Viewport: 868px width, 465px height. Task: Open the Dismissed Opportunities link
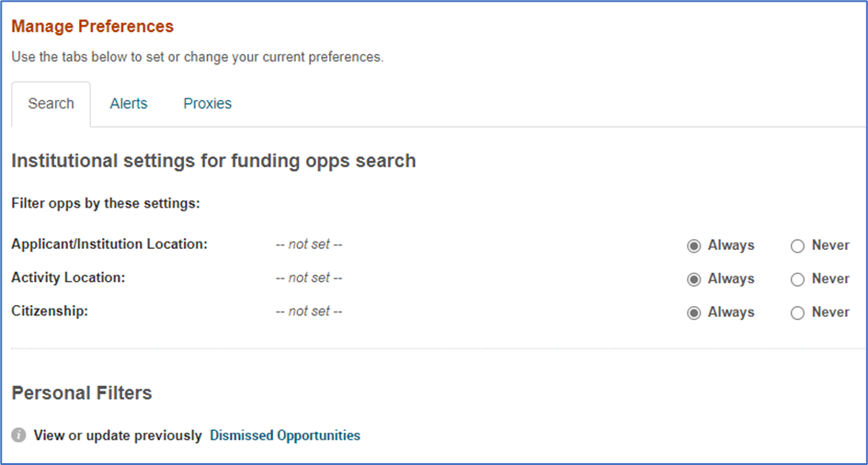(285, 436)
